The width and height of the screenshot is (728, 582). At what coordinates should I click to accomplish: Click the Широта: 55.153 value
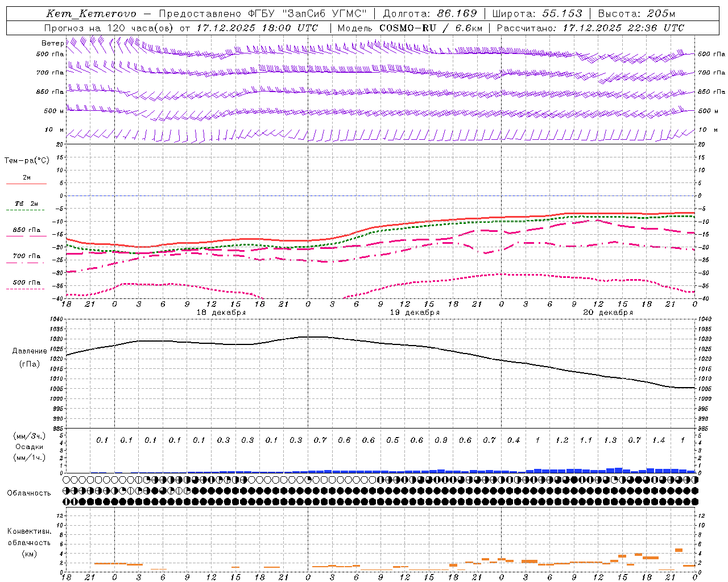(x=537, y=14)
